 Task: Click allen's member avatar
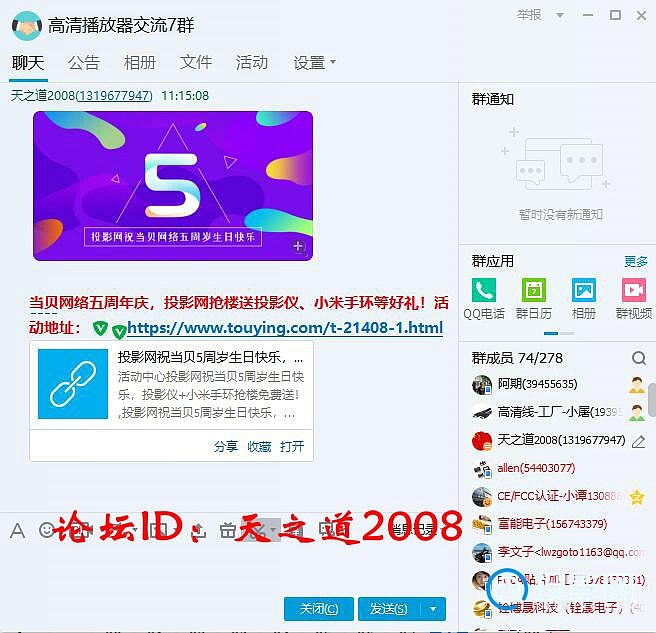pos(482,469)
